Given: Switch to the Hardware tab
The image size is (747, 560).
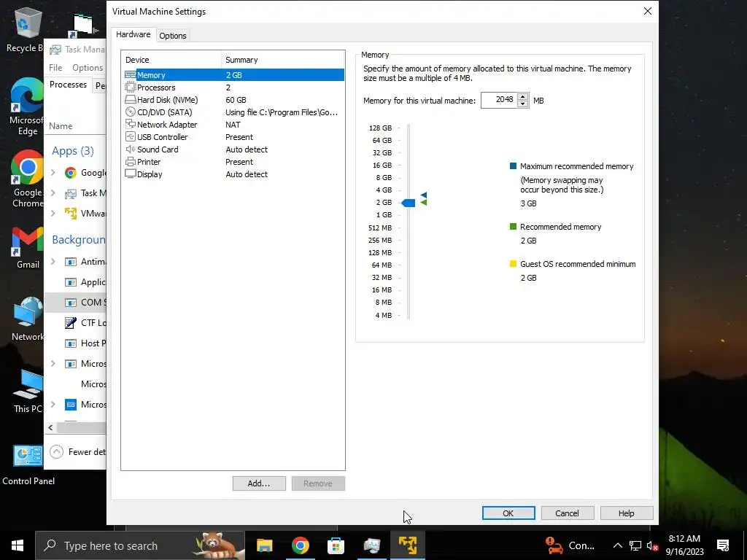Looking at the screenshot, I should pos(133,34).
